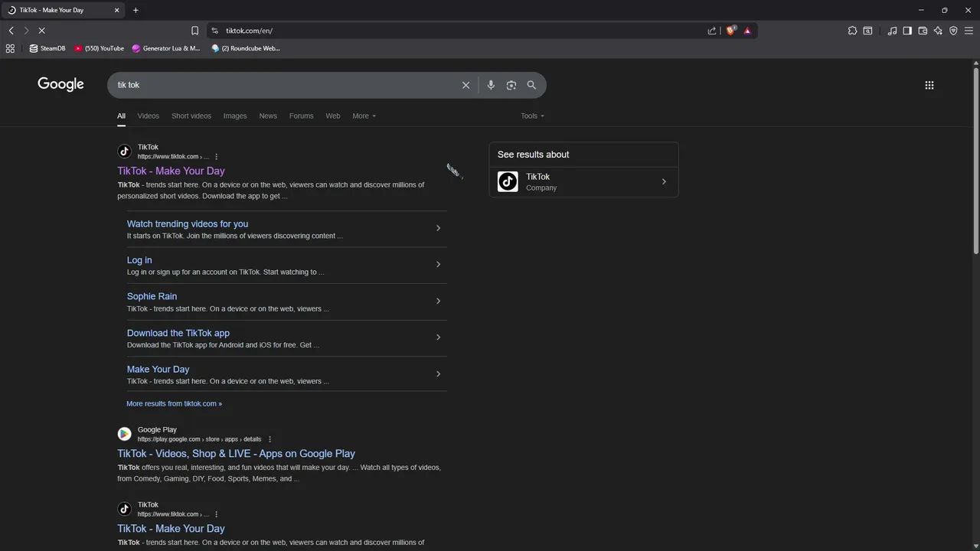Screen dimensions: 980x551
Task: Clear the Google search box
Action: [x=465, y=85]
